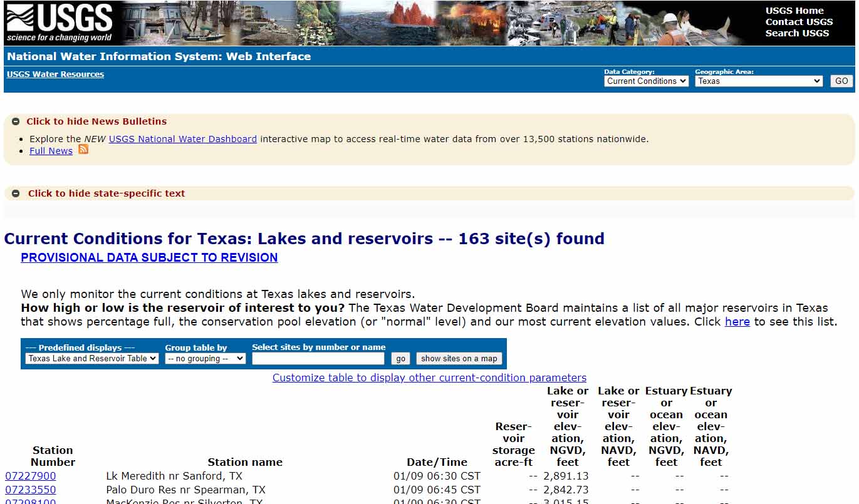The height and width of the screenshot is (504, 859).
Task: Follow the USGS Water Resources link
Action: pos(55,75)
